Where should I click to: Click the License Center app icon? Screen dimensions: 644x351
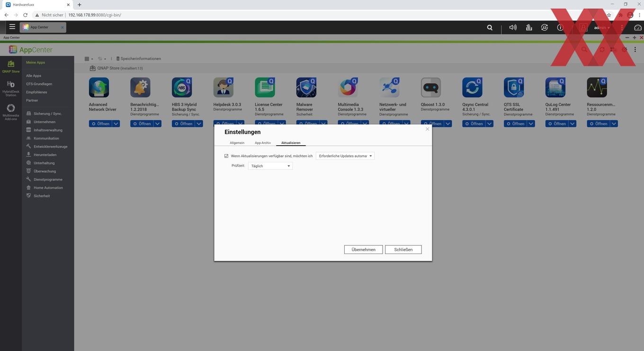(265, 88)
